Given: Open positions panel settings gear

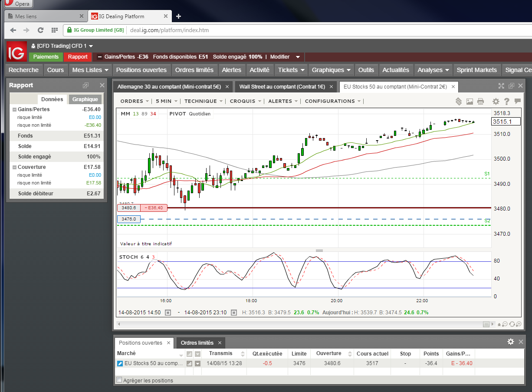Looking at the screenshot, I should pos(511,342).
